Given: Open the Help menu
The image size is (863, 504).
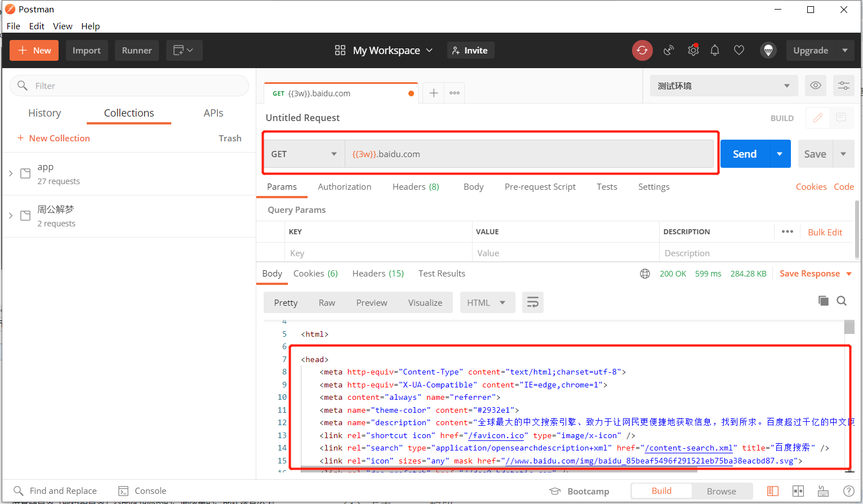Looking at the screenshot, I should tap(90, 26).
